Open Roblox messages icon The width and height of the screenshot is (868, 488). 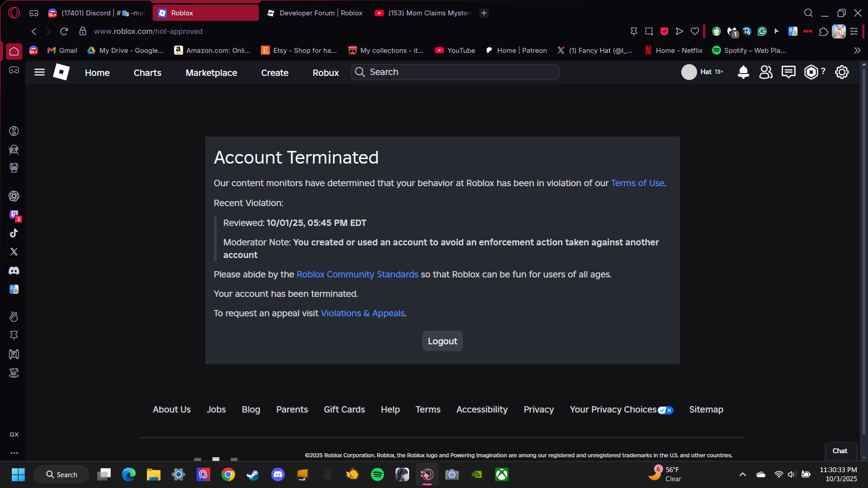coord(788,72)
